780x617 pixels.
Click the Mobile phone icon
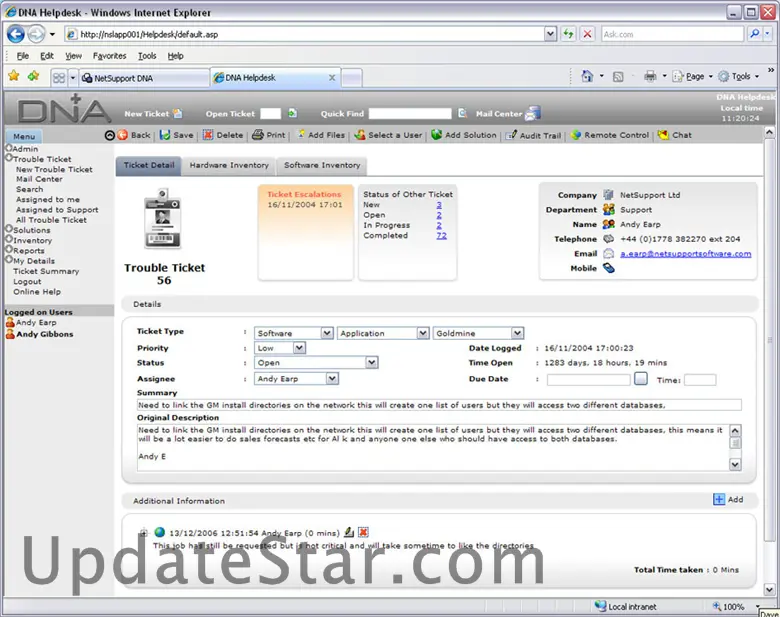pyautogui.click(x=609, y=268)
